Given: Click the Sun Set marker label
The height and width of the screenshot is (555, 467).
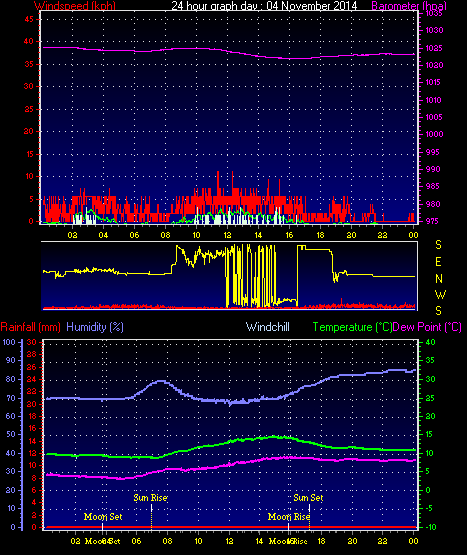Looking at the screenshot, I should click(x=308, y=498).
